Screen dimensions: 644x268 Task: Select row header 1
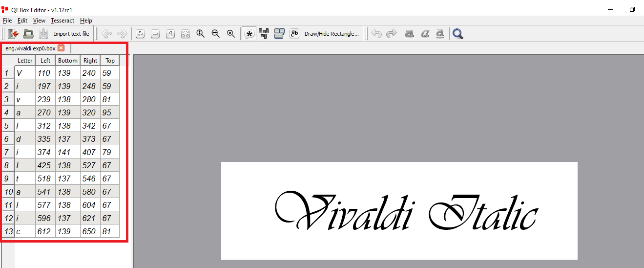tap(7, 73)
